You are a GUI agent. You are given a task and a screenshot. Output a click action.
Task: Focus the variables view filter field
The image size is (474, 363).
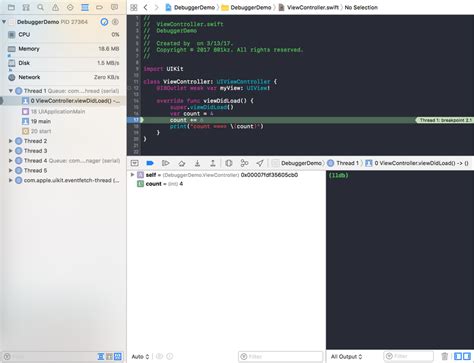pyautogui.click(x=280, y=356)
